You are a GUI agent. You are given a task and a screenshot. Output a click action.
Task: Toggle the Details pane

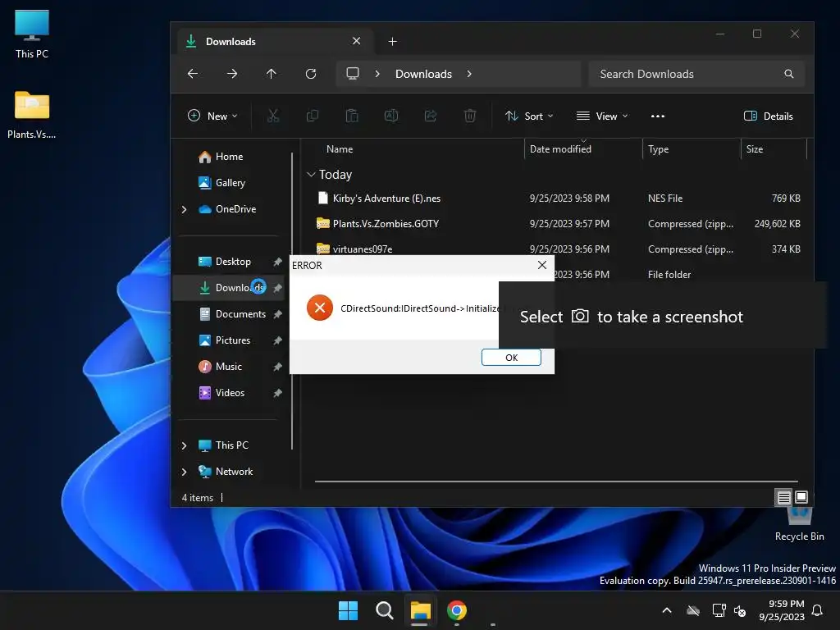point(769,116)
